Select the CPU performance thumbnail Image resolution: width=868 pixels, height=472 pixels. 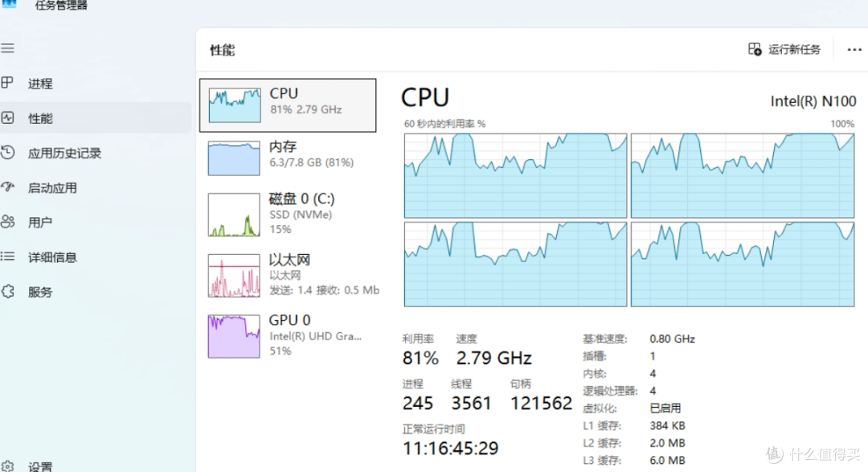(234, 105)
